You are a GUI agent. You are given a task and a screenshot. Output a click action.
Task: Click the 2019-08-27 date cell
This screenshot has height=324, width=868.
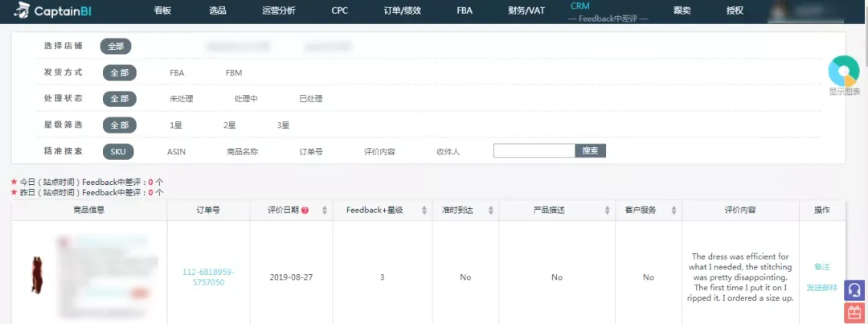click(x=291, y=277)
